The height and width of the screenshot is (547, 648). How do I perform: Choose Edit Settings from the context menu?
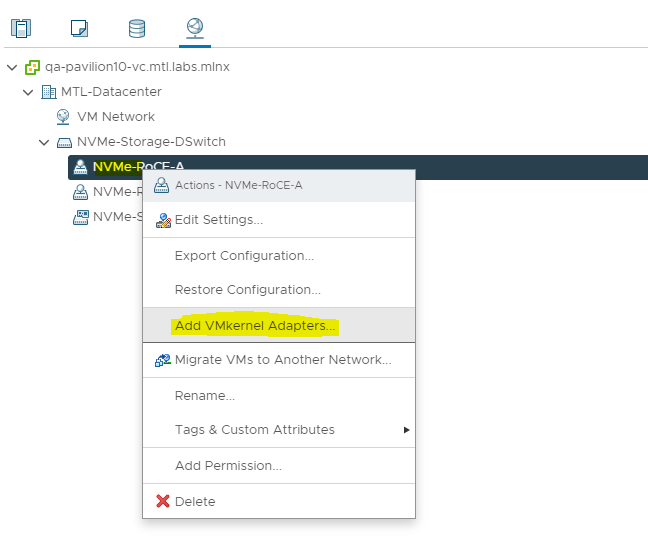279,220
